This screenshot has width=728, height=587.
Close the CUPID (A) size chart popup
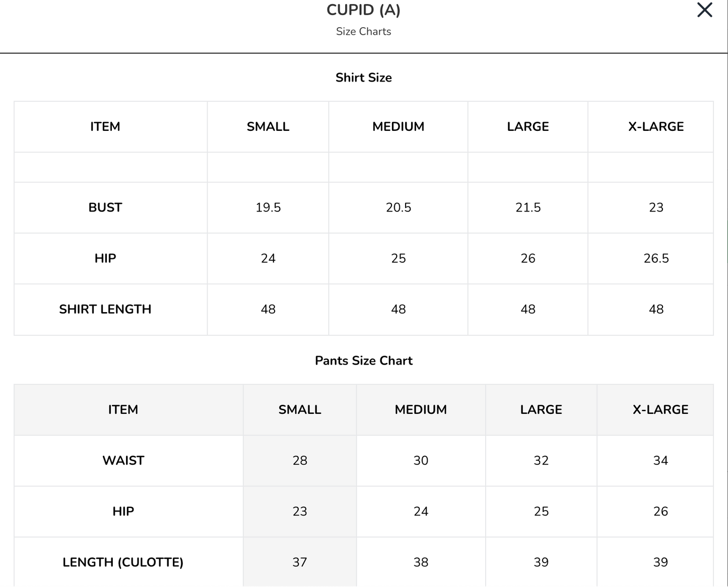click(704, 10)
